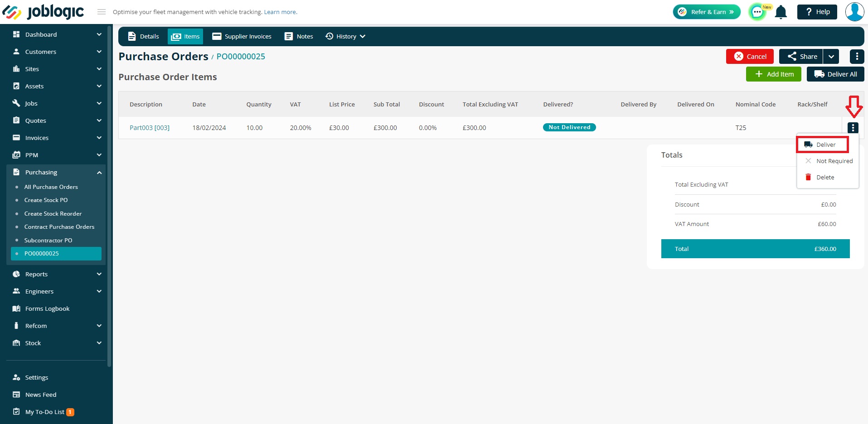Image resolution: width=868 pixels, height=424 pixels.
Task: Open the Supplier Invoices tab
Action: pyautogui.click(x=242, y=36)
